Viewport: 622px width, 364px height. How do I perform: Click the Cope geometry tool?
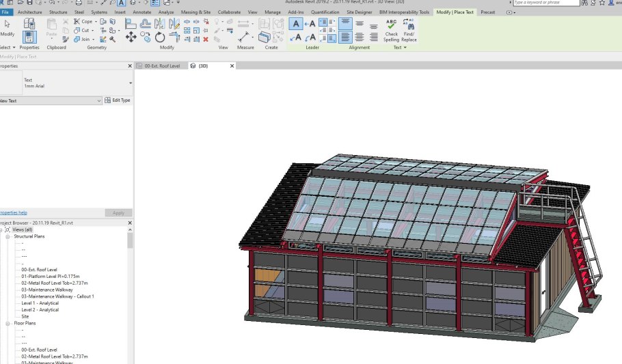83,21
